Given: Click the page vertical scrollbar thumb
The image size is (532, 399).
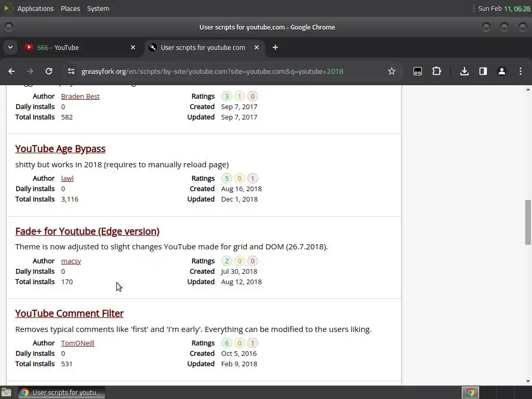Looking at the screenshot, I should (528, 222).
